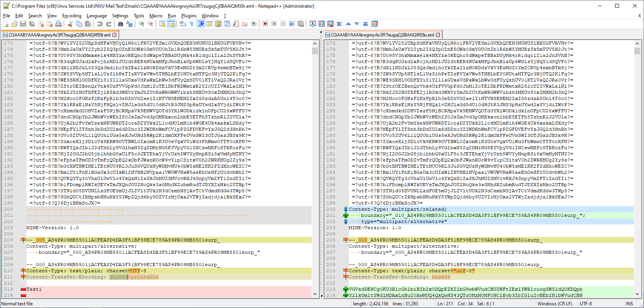Open the File menu
Image resolution: width=644 pixels, height=308 pixels.
7,16
